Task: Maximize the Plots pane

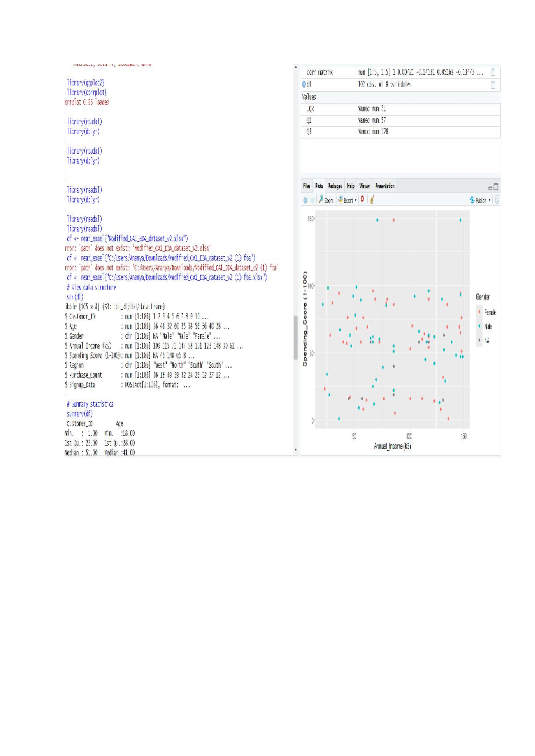Action: pos(496,187)
